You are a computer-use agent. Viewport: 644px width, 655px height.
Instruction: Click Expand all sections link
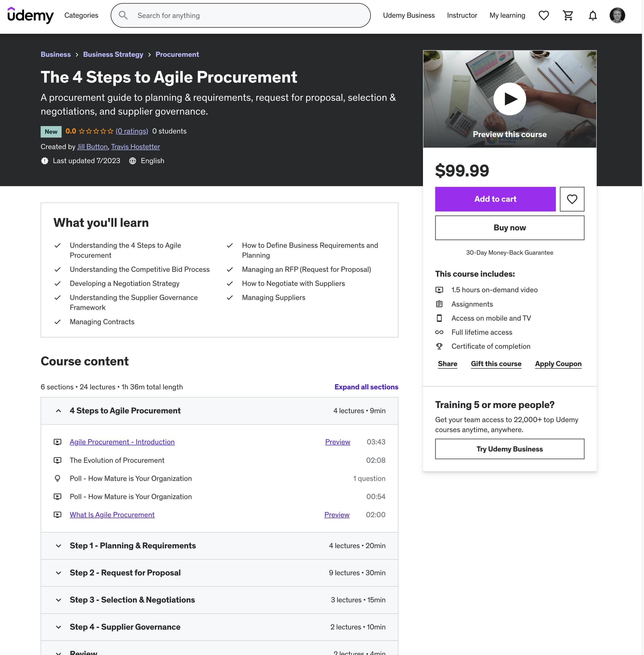tap(366, 387)
